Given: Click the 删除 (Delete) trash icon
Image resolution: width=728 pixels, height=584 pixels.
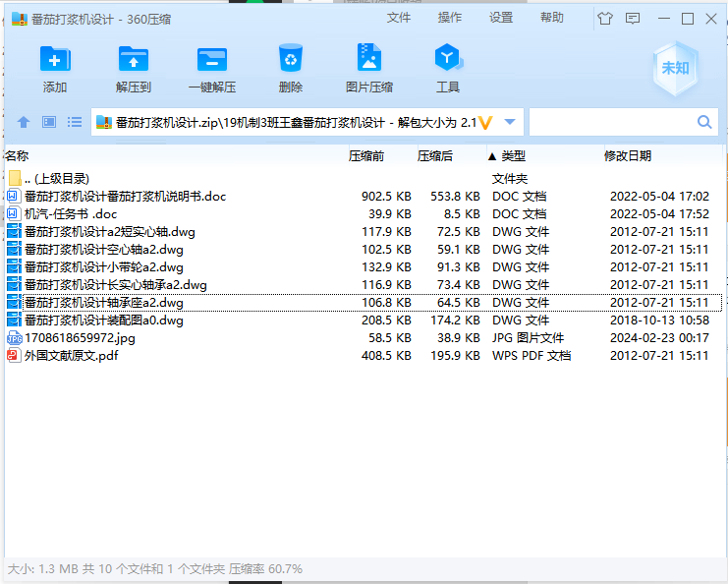Looking at the screenshot, I should pyautogui.click(x=291, y=58).
